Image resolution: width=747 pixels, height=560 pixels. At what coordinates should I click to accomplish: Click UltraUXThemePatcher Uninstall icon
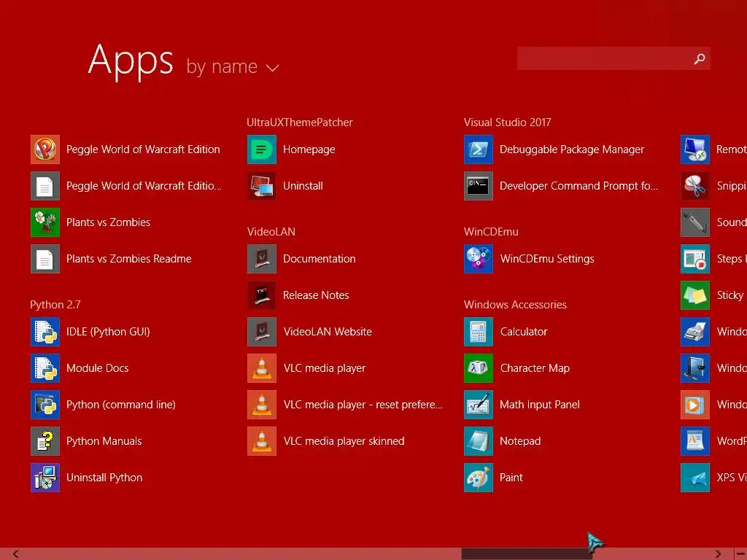(x=262, y=186)
